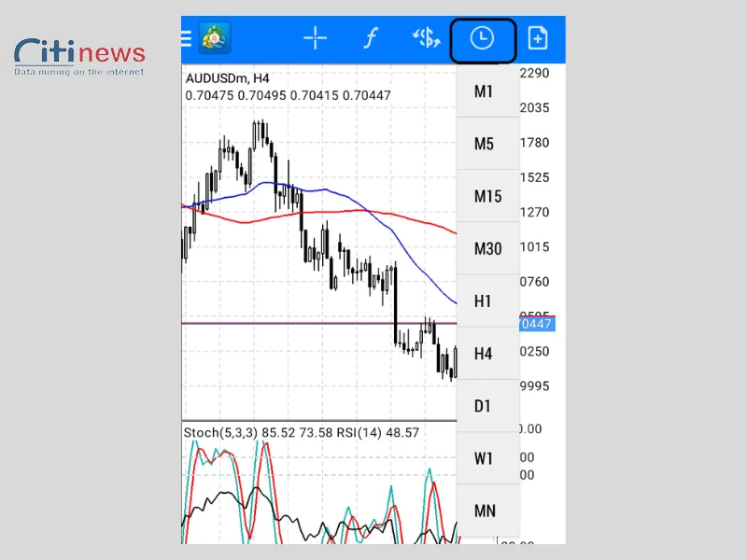This screenshot has height=560, width=747.
Task: Click the current price tag 0447
Action: pyautogui.click(x=537, y=324)
